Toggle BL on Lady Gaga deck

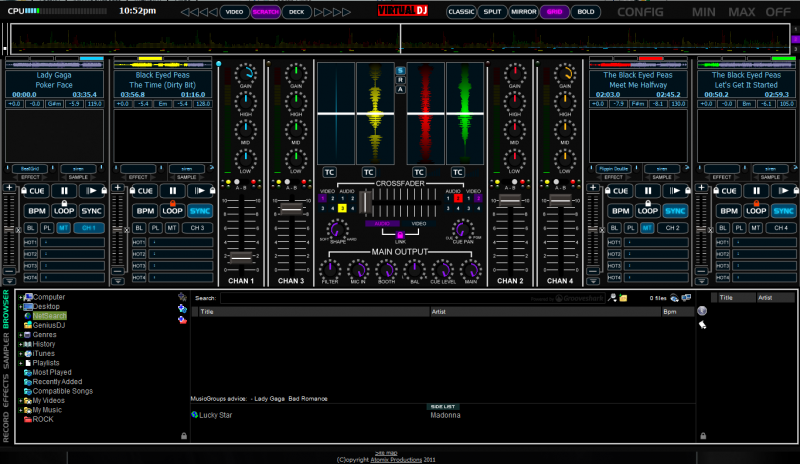point(31,228)
